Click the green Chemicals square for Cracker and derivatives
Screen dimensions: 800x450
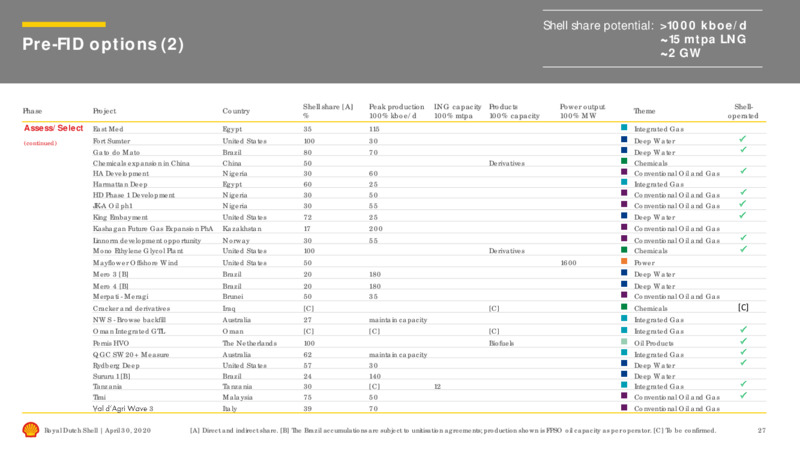coord(624,307)
